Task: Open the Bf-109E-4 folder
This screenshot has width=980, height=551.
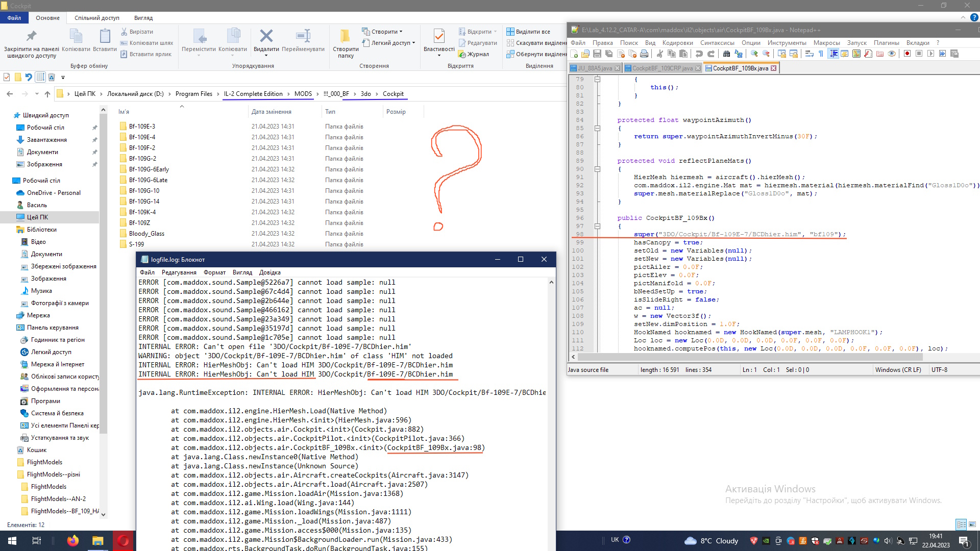Action: [142, 137]
